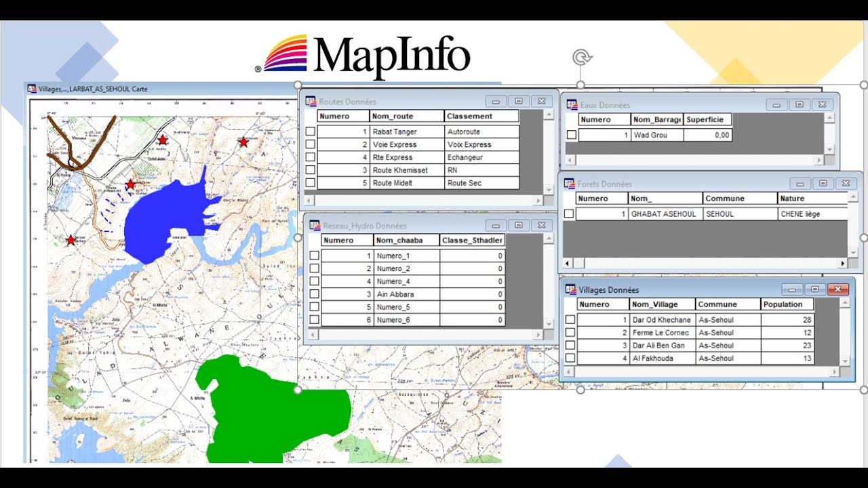Select the Autoroute classement cell
The height and width of the screenshot is (488, 868).
[x=482, y=131]
